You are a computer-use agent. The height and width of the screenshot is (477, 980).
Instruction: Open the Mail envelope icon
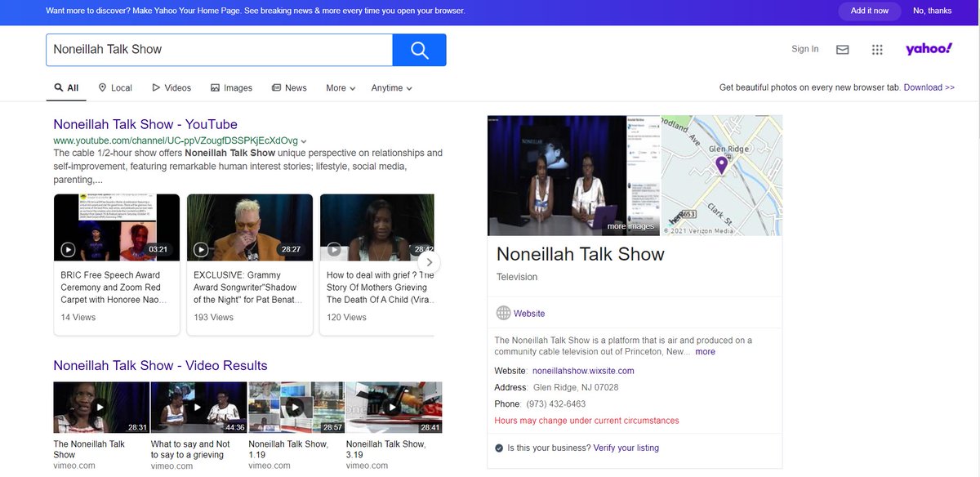coord(843,50)
